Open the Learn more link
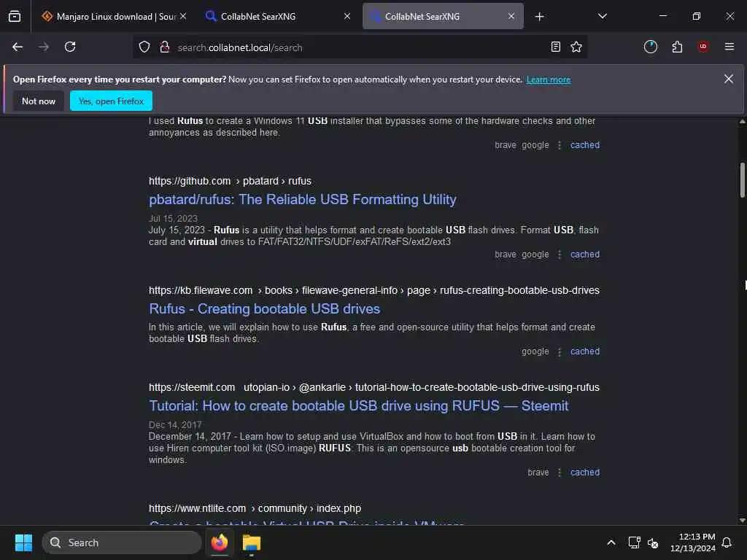 click(x=549, y=79)
